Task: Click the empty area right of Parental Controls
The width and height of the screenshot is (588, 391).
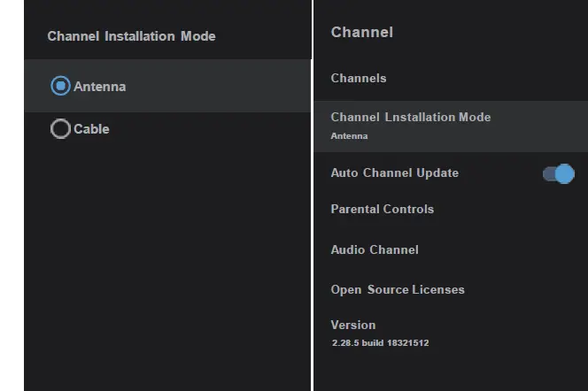Action: 514,210
